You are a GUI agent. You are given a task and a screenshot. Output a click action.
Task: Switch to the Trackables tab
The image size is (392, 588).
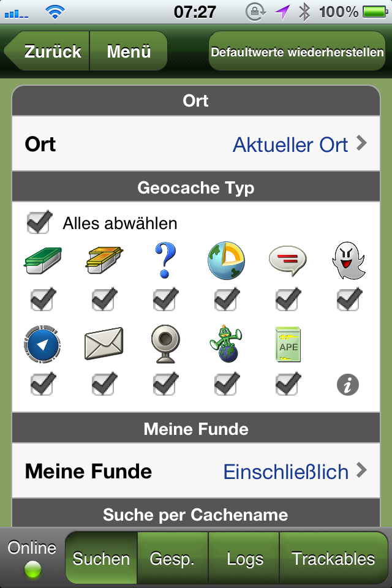coord(333,559)
